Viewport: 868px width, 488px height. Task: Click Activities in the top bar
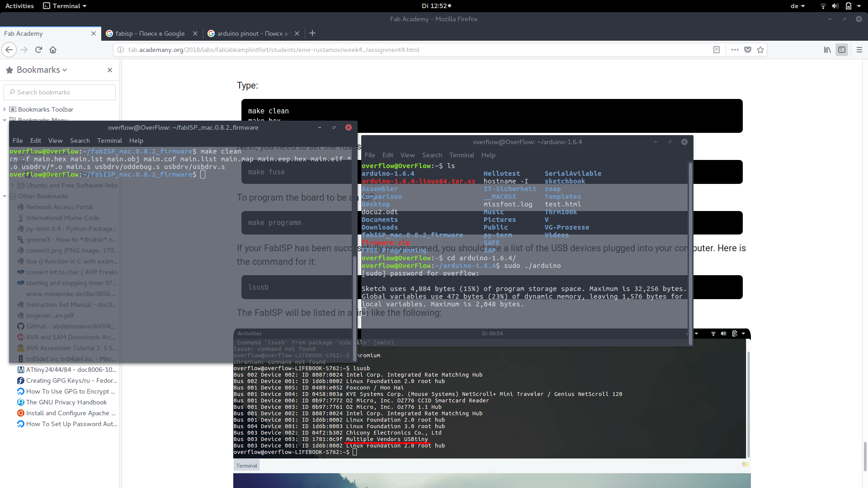(19, 6)
